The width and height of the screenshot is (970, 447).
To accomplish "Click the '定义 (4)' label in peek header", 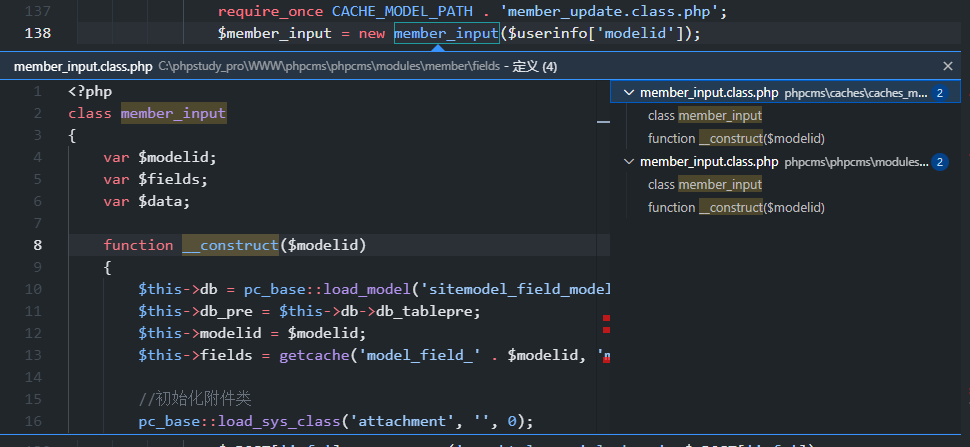I will tap(534, 67).
